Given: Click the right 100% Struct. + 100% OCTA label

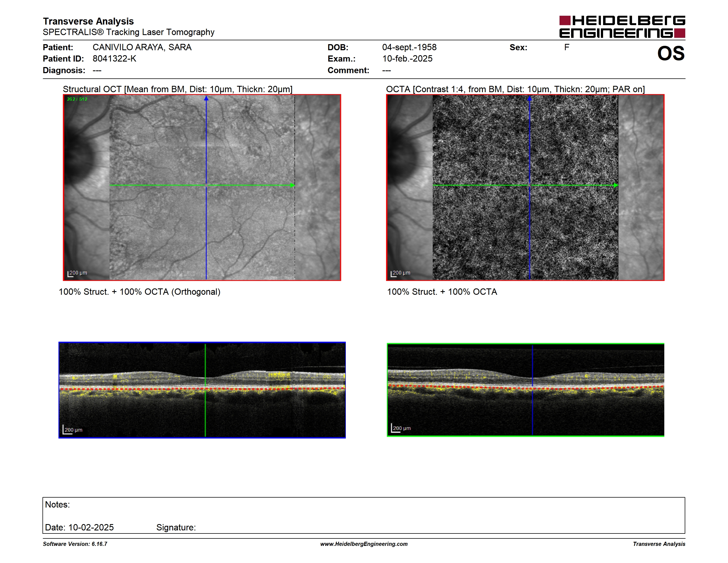Looking at the screenshot, I should [442, 292].
